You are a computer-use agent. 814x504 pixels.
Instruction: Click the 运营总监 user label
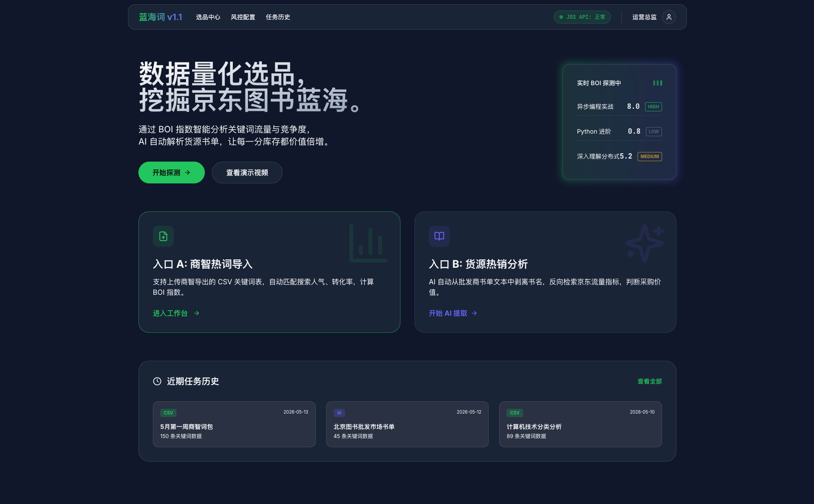click(x=644, y=17)
